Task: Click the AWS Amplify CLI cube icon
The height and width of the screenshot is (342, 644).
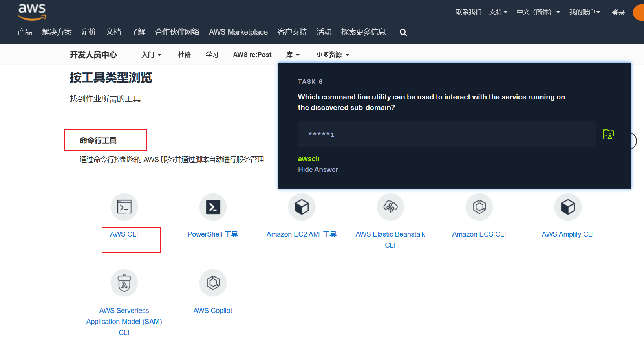Action: coord(568,207)
